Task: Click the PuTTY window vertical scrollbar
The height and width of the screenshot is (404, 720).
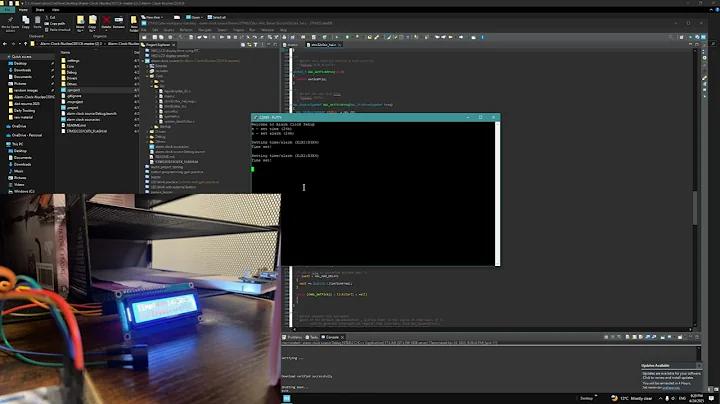Action: [x=497, y=193]
